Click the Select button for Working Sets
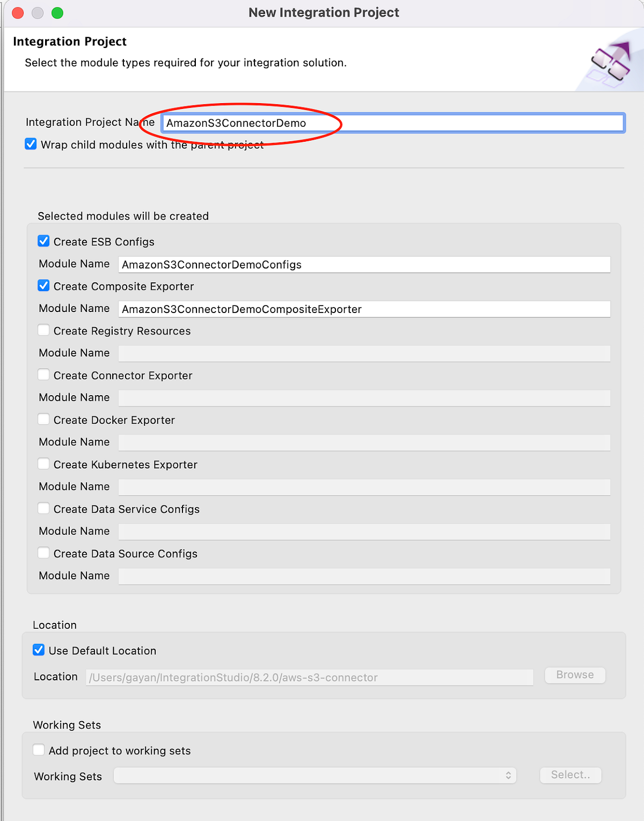The image size is (644, 821). pyautogui.click(x=570, y=775)
